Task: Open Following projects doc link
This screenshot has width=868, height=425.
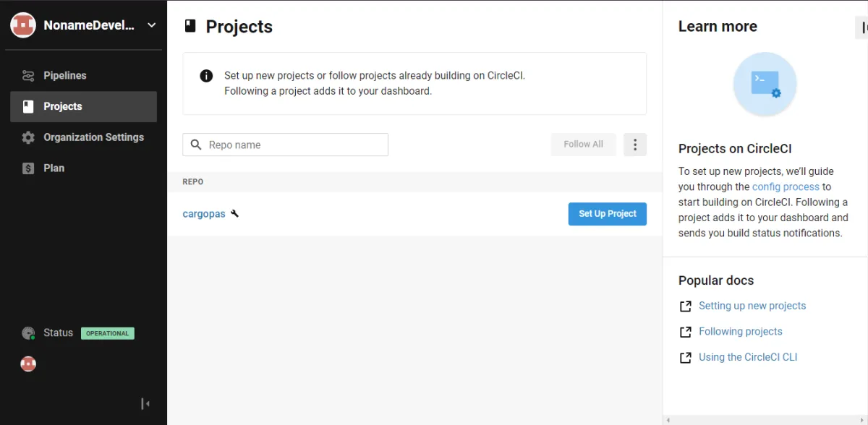Action: (741, 332)
